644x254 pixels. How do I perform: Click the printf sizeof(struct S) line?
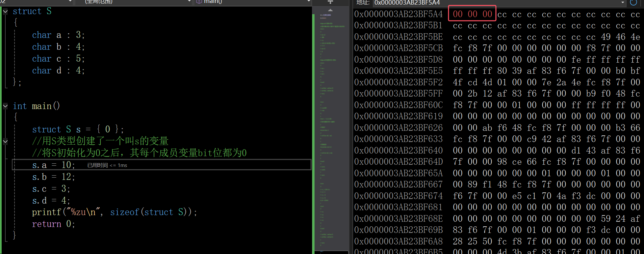pyautogui.click(x=114, y=212)
